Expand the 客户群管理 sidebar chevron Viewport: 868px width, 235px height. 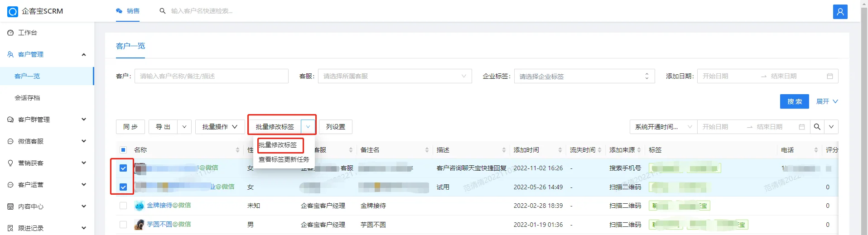coord(84,120)
